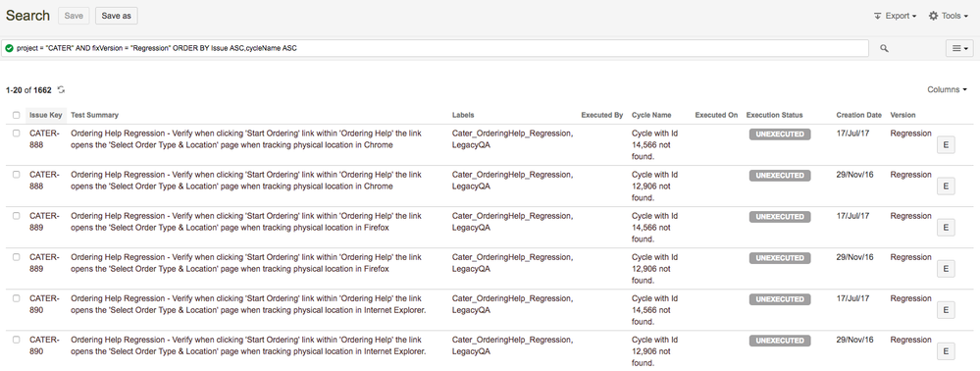
Task: Sort by Issue Key column header
Action: click(46, 115)
